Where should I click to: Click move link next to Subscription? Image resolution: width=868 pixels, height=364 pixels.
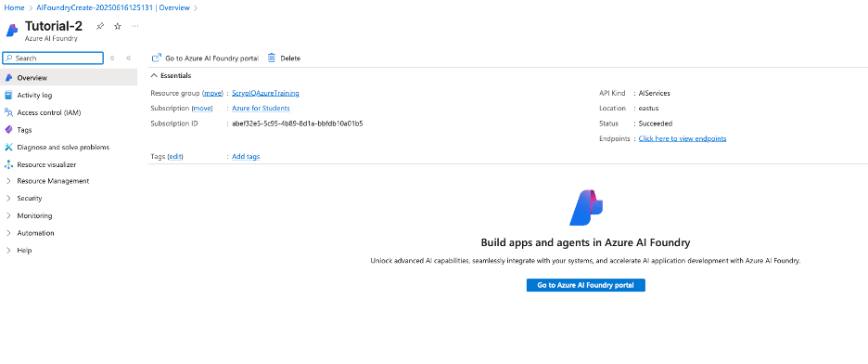(x=202, y=108)
